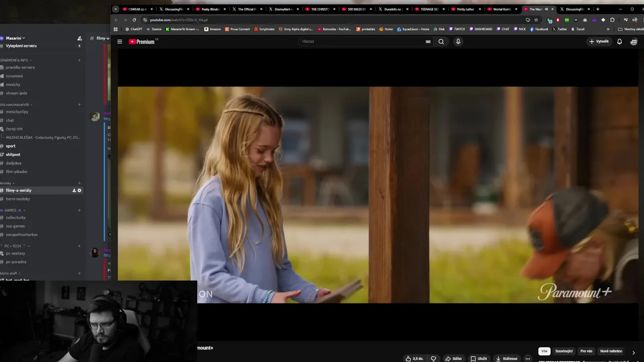The height and width of the screenshot is (362, 644).
Task: Open the Prusa Connect bookmark
Action: [x=237, y=29]
